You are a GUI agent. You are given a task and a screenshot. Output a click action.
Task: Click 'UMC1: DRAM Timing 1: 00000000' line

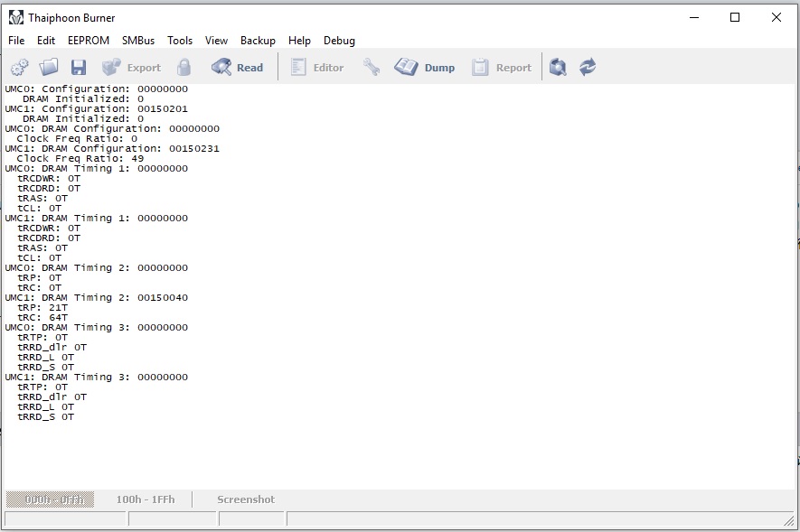(x=97, y=218)
